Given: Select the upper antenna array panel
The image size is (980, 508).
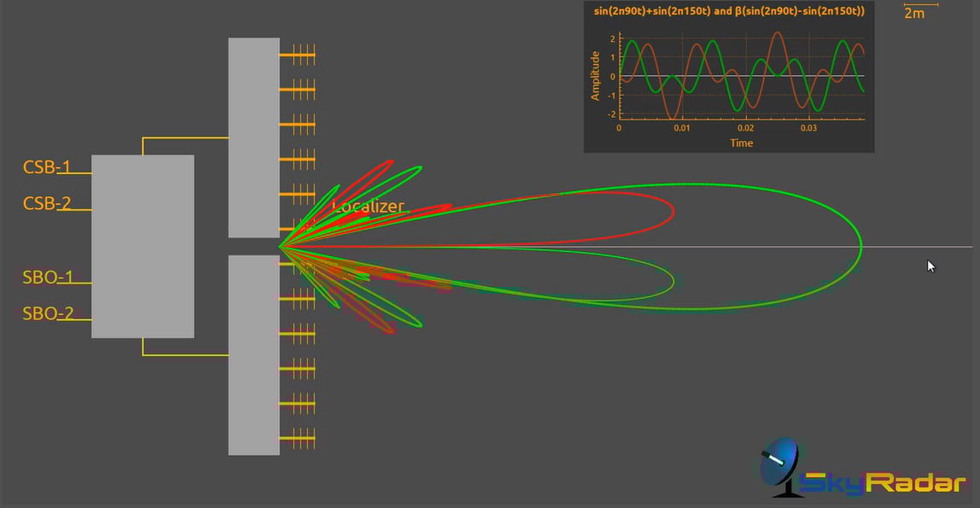Looking at the screenshot, I should [x=253, y=137].
